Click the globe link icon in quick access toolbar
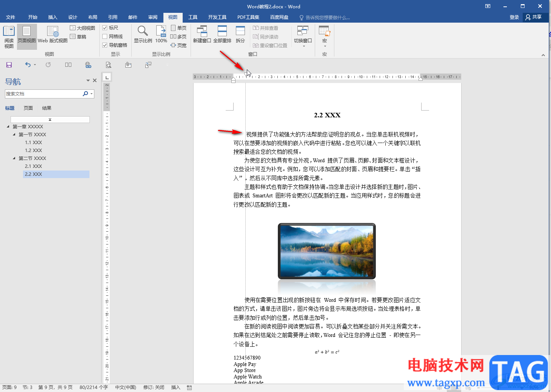This screenshot has width=551, height=392. 88,65
